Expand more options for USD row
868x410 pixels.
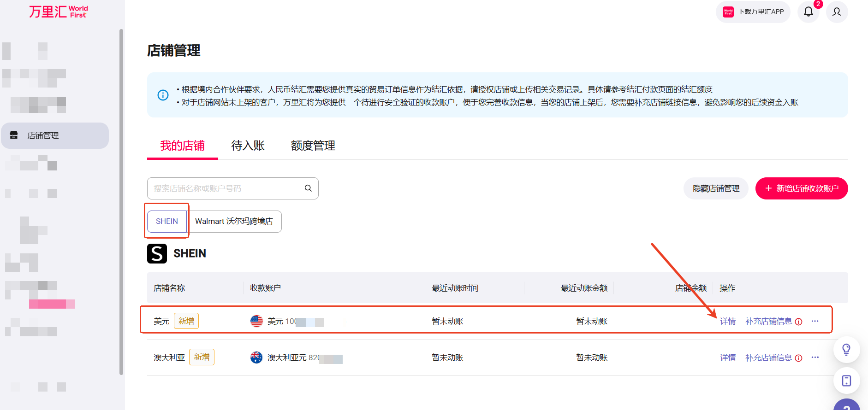[815, 321]
